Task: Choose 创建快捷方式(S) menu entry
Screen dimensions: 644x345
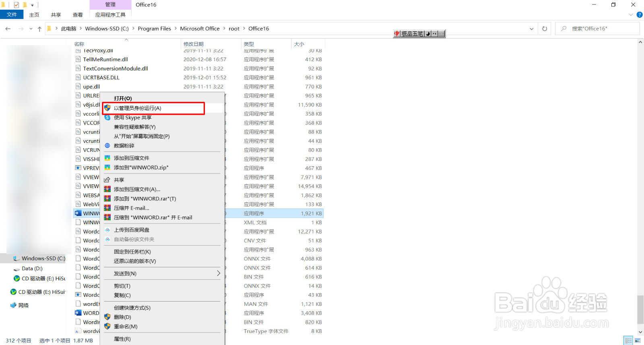Action: pos(162,308)
